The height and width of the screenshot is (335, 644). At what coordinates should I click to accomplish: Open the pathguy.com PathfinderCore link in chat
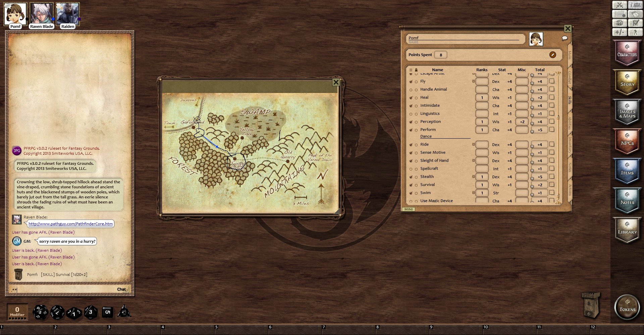pos(70,224)
